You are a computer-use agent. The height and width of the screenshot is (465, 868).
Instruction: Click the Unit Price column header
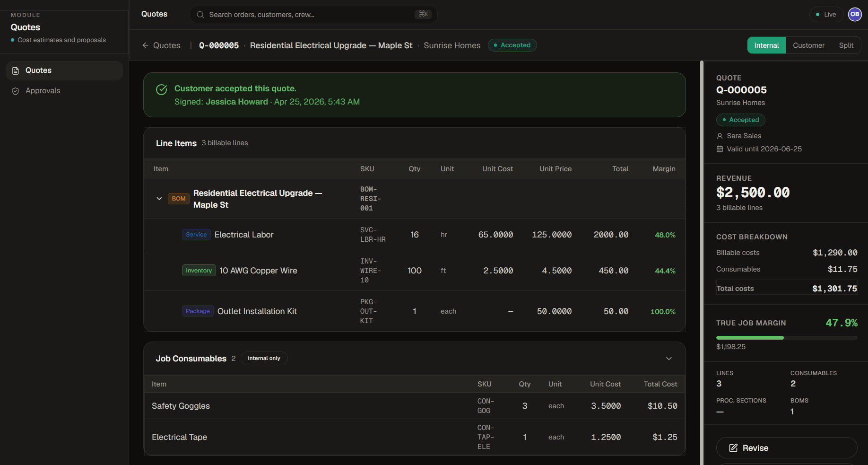click(556, 169)
